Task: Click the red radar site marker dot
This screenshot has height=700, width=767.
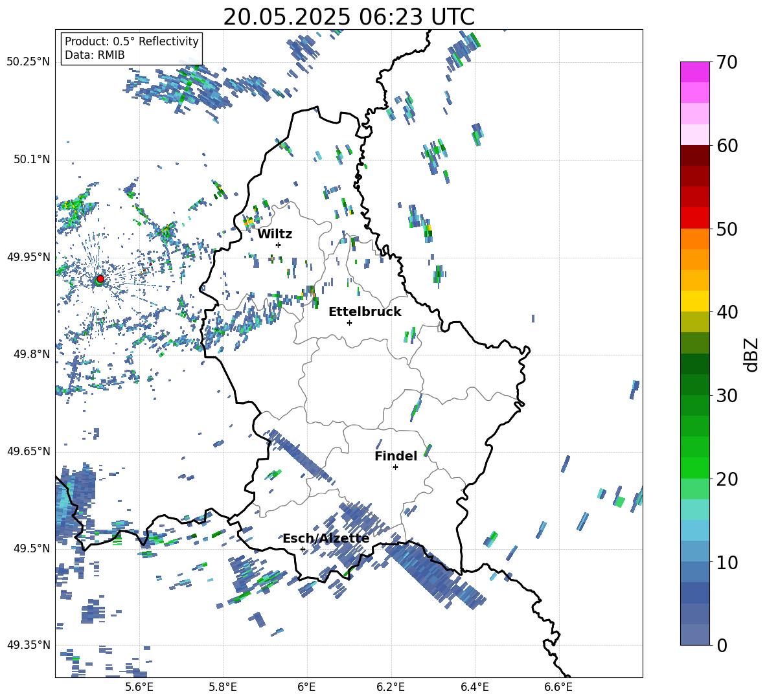Action: tap(100, 279)
